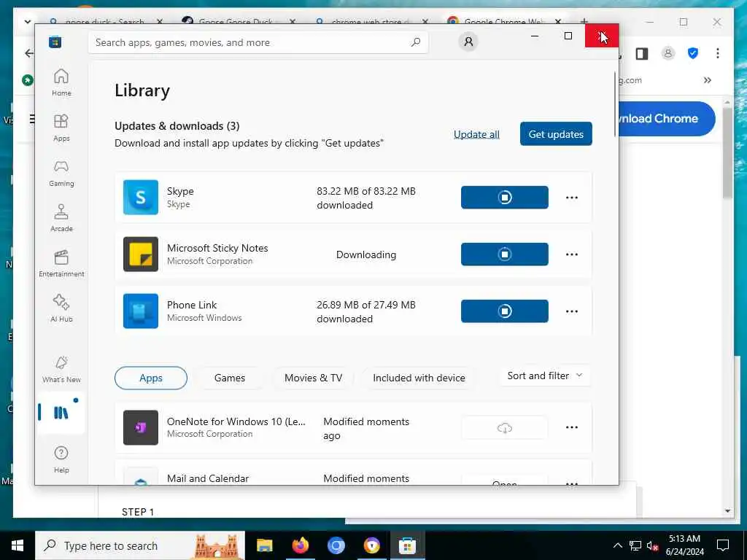The height and width of the screenshot is (560, 747).
Task: Expand the Sort and filter dropdown
Action: tap(545, 376)
